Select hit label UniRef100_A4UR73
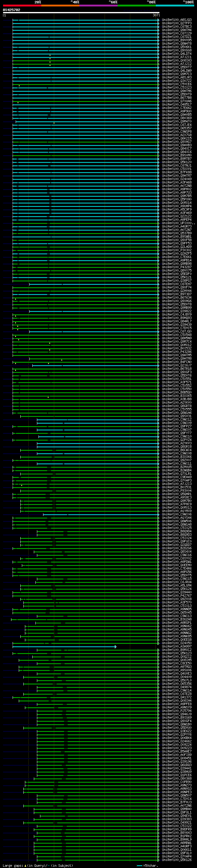Image resolution: width=197 pixels, height=868 pixels. pyautogui.click(x=177, y=226)
